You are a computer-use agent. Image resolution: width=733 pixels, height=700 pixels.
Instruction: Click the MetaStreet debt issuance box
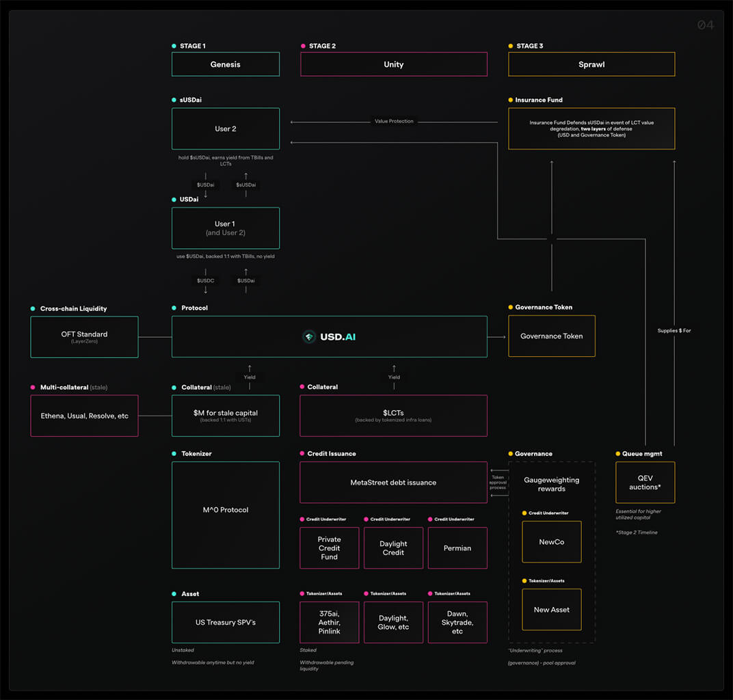(394, 482)
